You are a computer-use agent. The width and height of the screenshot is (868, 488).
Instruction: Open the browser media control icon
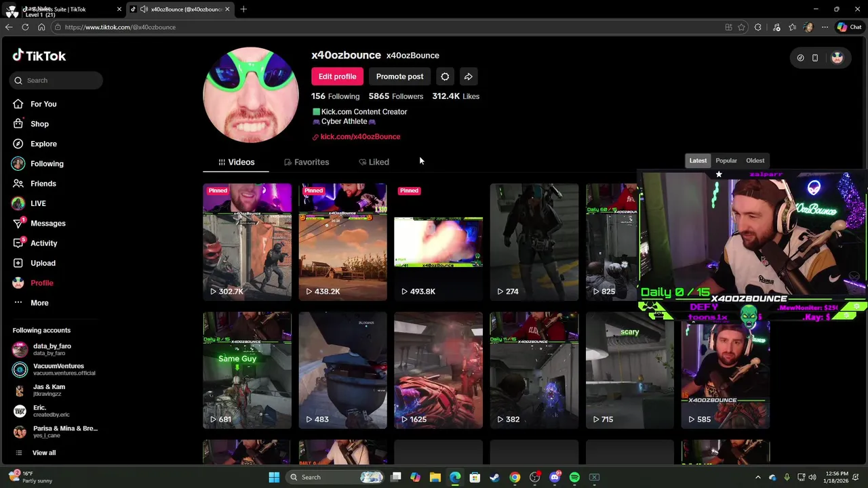pyautogui.click(x=776, y=27)
